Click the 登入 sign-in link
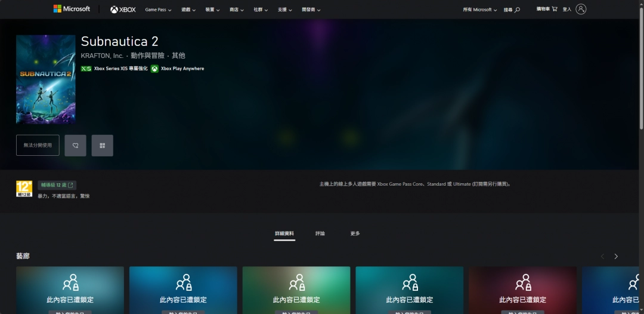Image resolution: width=644 pixels, height=314 pixels. click(567, 9)
